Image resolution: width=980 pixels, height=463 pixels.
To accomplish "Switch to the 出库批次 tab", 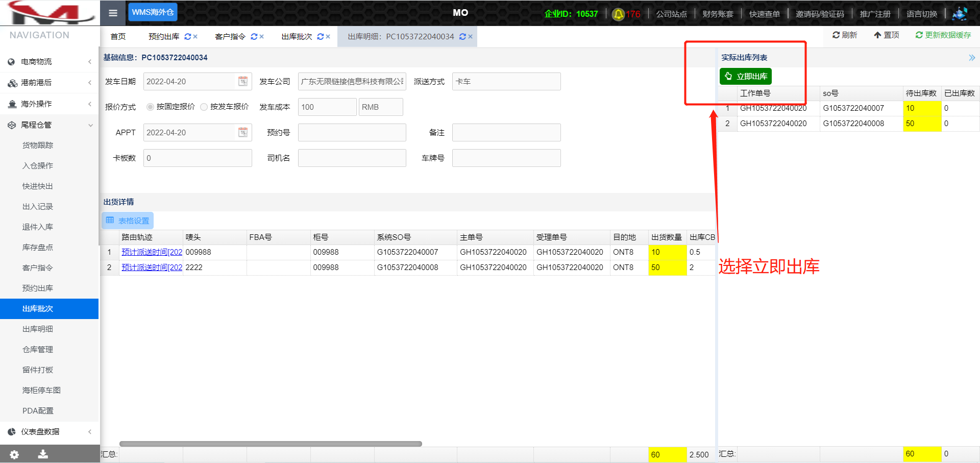I will click(297, 37).
